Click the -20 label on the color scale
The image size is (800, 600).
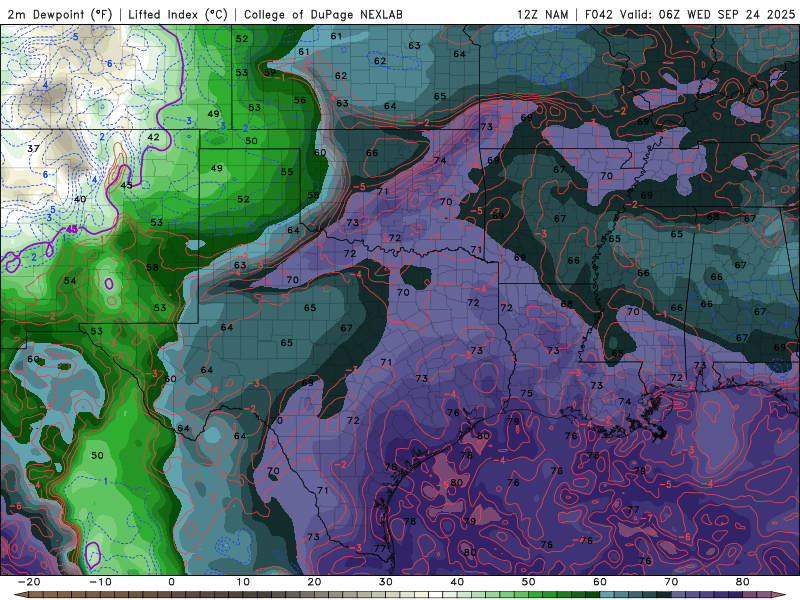pyautogui.click(x=29, y=582)
